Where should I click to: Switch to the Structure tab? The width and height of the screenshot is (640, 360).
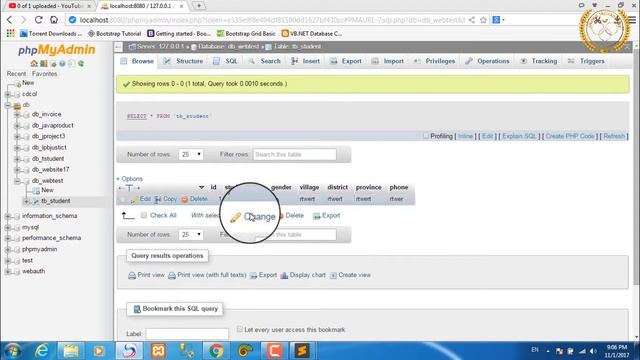pos(184,61)
